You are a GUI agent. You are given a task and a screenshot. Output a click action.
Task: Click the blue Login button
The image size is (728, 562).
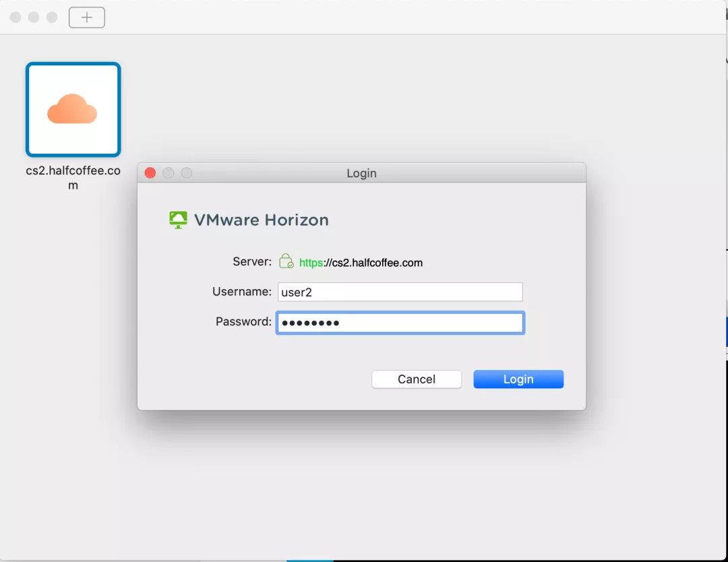(x=518, y=379)
